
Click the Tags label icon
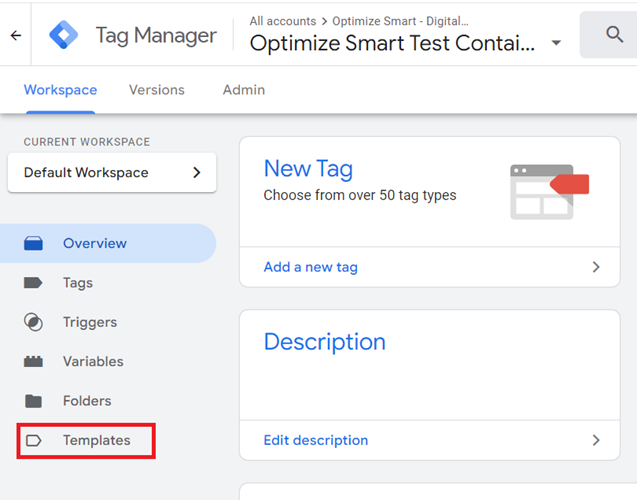(34, 283)
